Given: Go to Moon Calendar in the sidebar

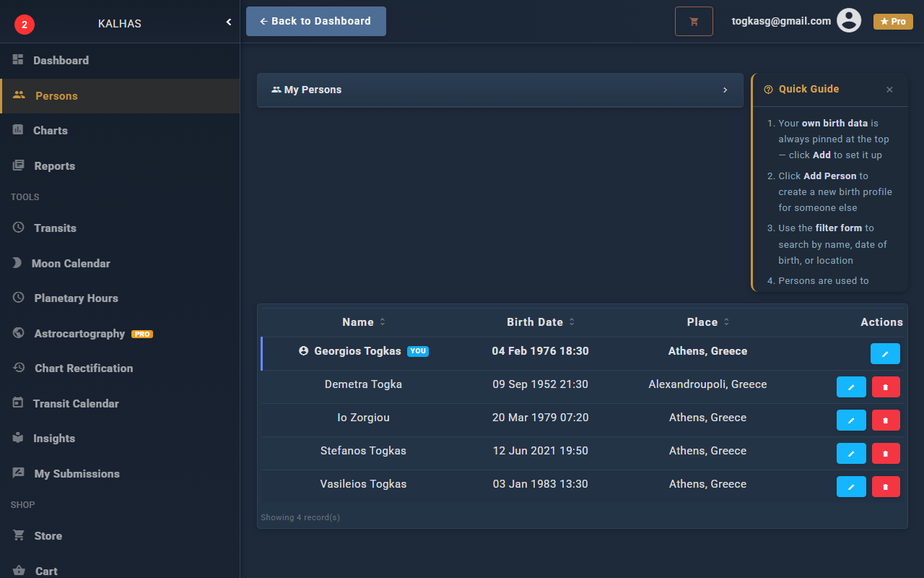Looking at the screenshot, I should pyautogui.click(x=71, y=264).
